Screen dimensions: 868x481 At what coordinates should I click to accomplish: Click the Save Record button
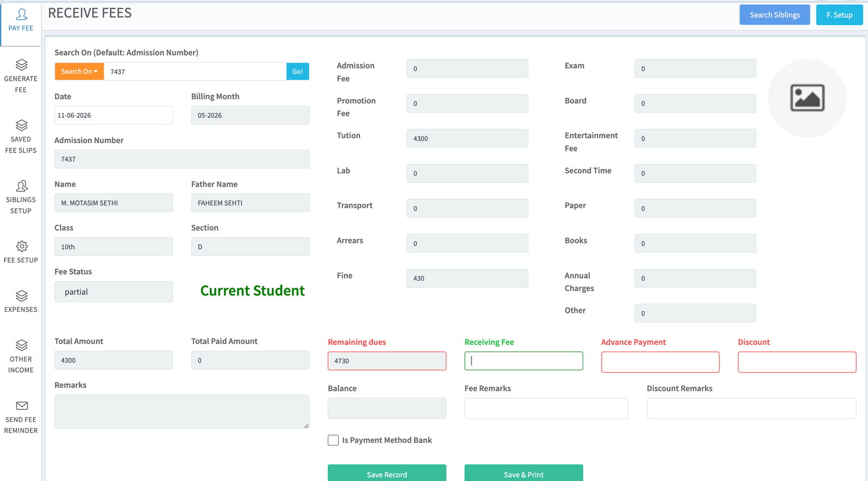coord(387,473)
